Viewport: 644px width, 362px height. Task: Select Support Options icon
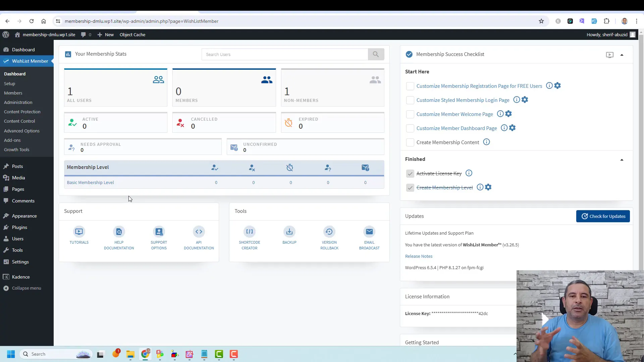coord(159,231)
